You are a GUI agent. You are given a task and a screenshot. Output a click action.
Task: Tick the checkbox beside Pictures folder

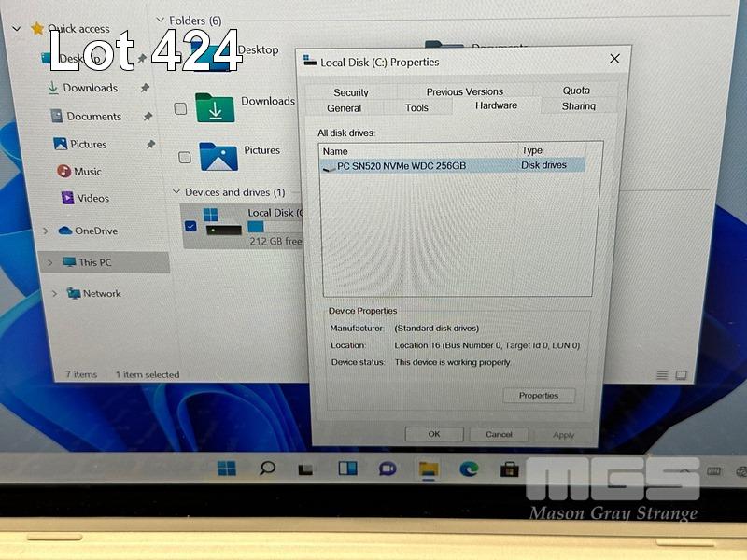pos(185,158)
